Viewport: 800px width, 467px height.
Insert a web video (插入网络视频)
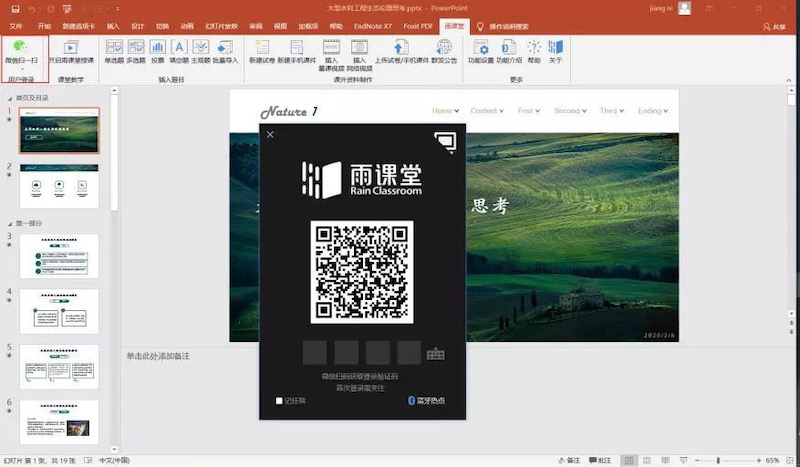coord(359,55)
